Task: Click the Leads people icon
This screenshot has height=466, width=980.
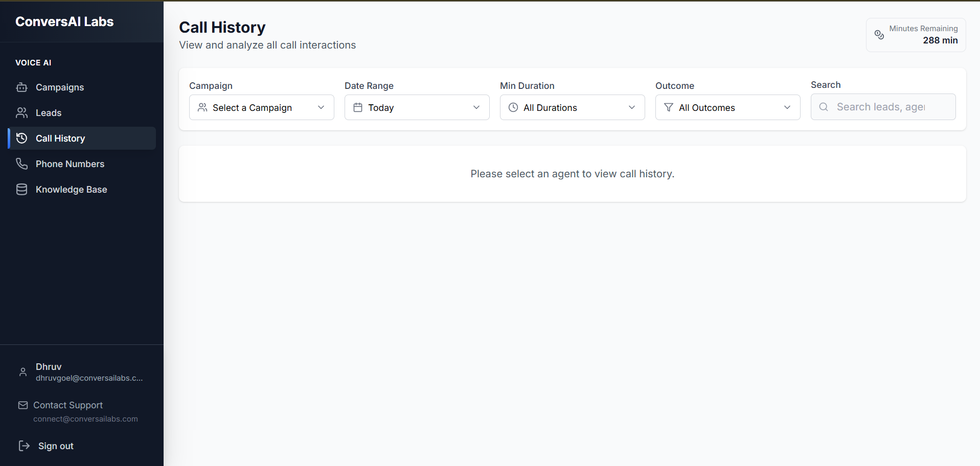Action: [21, 113]
